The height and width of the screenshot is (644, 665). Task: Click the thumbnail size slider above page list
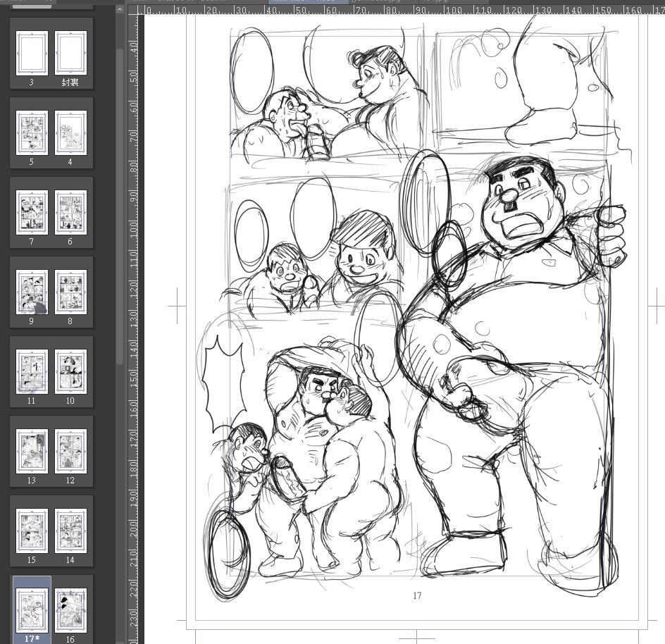click(x=32, y=6)
